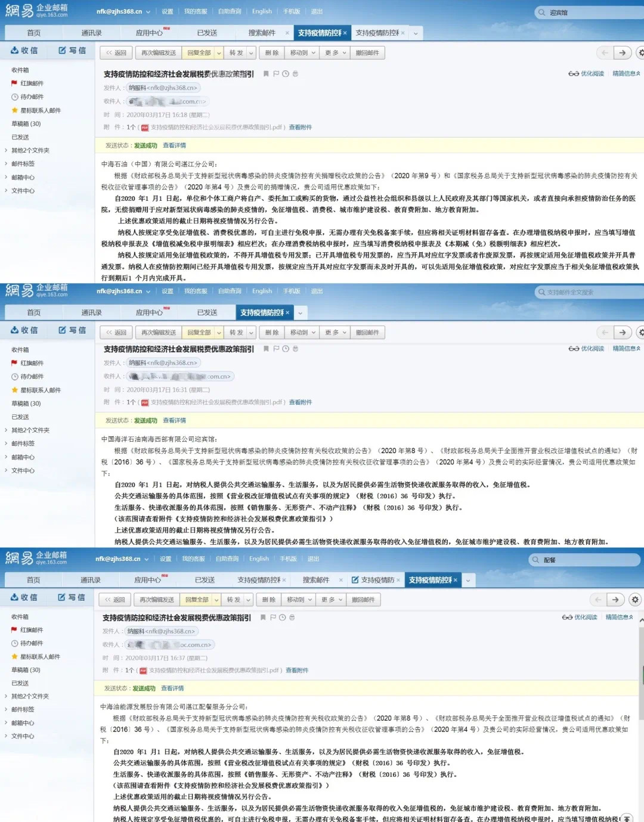Click the clock reminder icon beside the 16:37 email subject
The height and width of the screenshot is (822, 644).
pyautogui.click(x=282, y=618)
